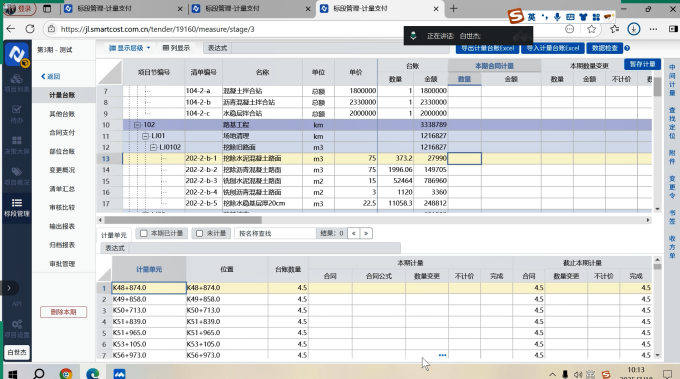This screenshot has width=680, height=379.
Task: Click the 数据检查 button
Action: [x=605, y=48]
